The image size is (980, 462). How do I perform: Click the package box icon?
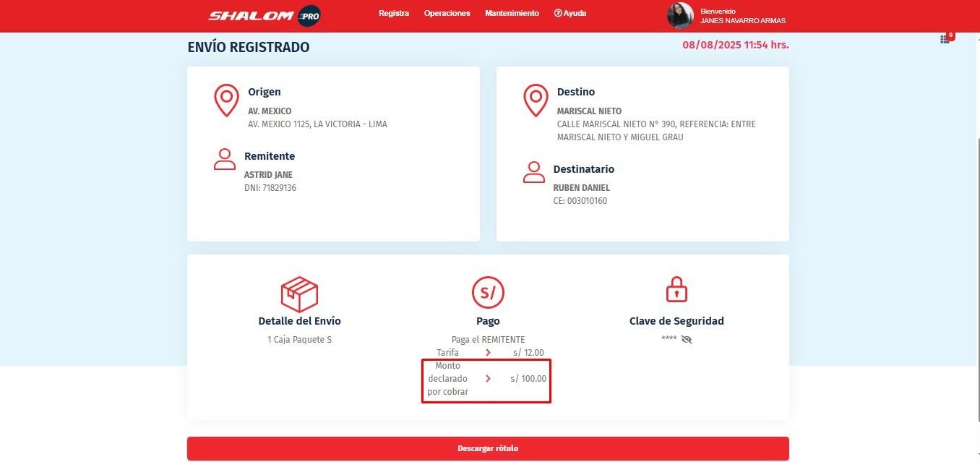(x=299, y=294)
